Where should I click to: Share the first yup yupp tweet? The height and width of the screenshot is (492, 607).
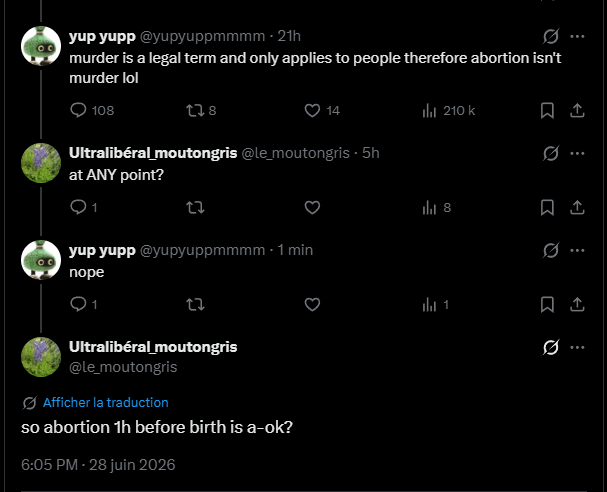577,111
